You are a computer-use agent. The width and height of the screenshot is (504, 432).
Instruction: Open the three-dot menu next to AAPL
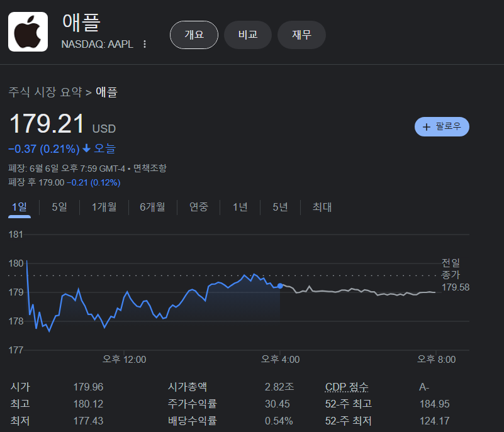tap(145, 44)
